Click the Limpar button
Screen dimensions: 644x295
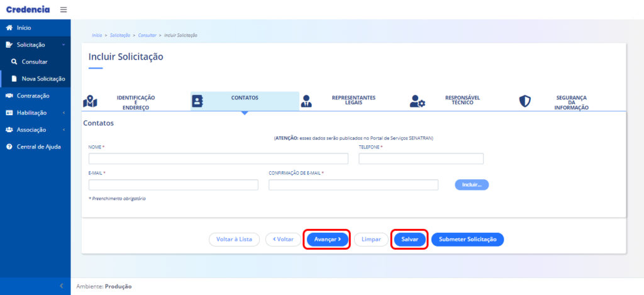coord(371,240)
